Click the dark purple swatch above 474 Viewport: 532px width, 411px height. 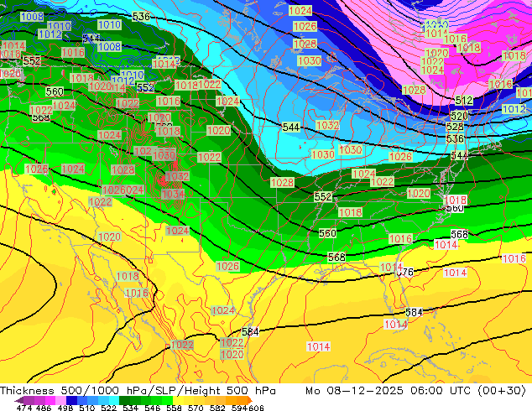29,400
